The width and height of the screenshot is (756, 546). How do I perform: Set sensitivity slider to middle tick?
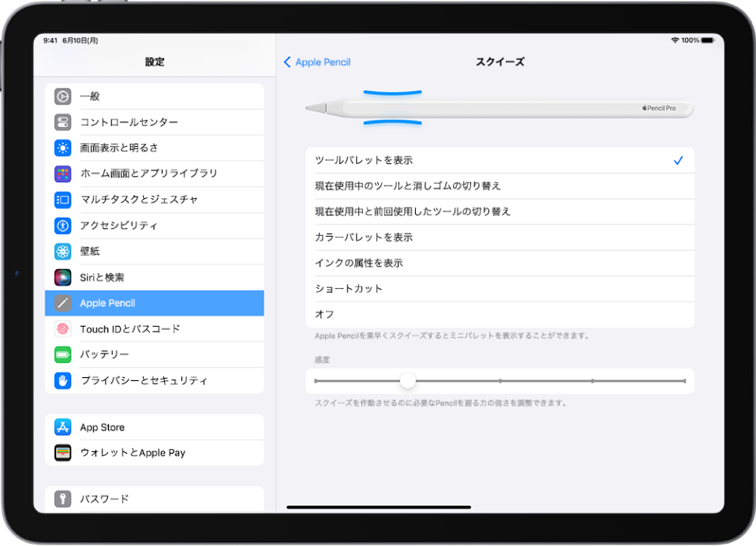(x=500, y=381)
